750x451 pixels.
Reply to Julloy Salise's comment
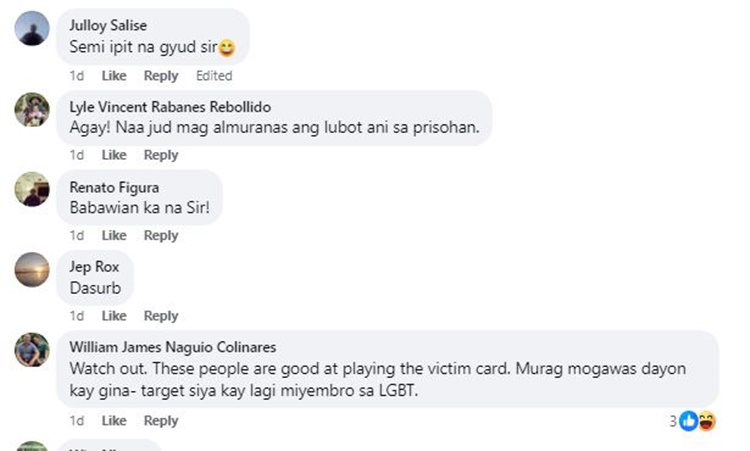coord(161,76)
